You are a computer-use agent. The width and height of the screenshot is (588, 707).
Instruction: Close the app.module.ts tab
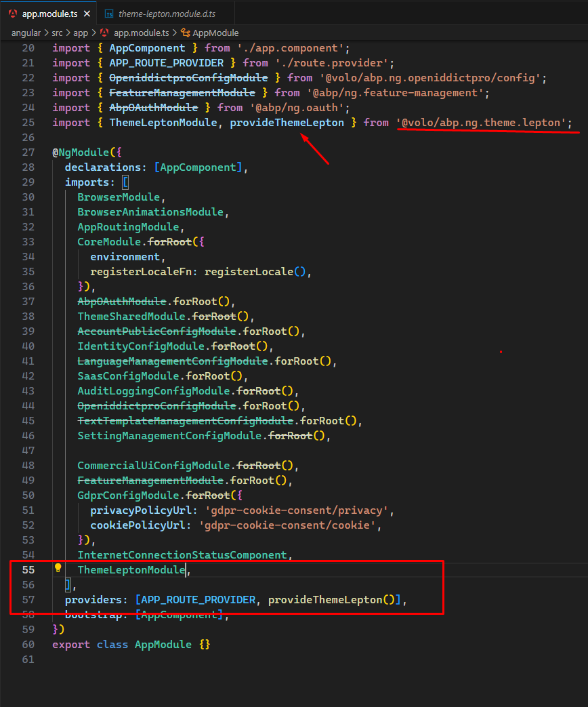[85, 14]
